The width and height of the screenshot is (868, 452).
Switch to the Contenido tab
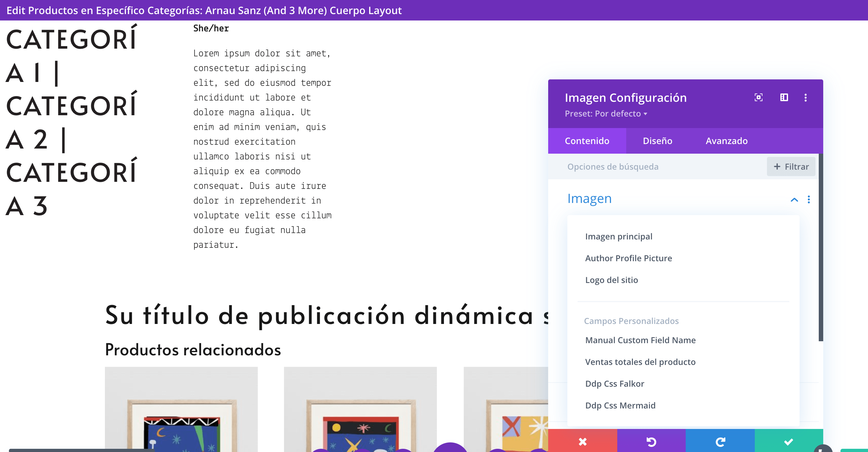tap(587, 141)
